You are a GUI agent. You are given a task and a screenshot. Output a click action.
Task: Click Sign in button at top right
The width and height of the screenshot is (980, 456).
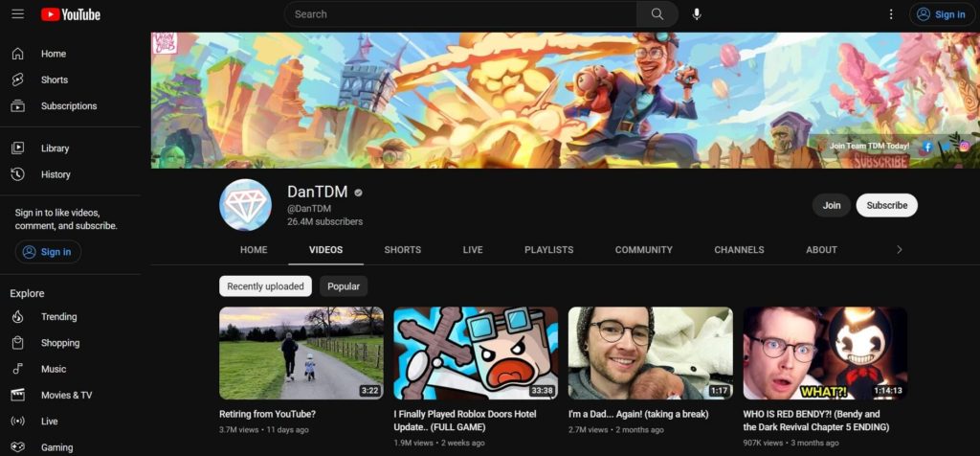click(942, 14)
